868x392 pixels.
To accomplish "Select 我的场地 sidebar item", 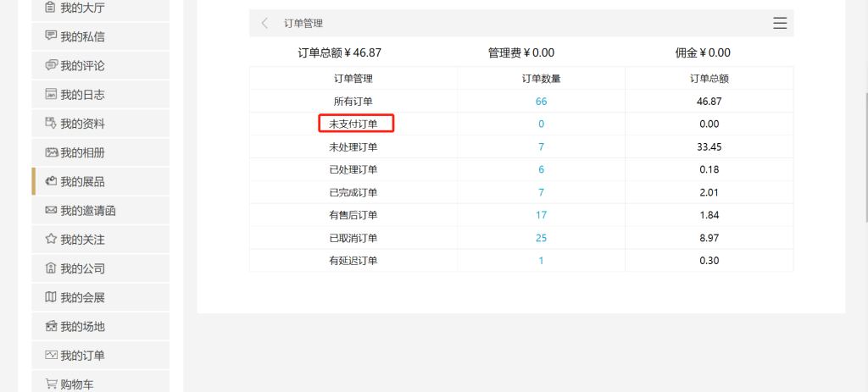I will 101,326.
